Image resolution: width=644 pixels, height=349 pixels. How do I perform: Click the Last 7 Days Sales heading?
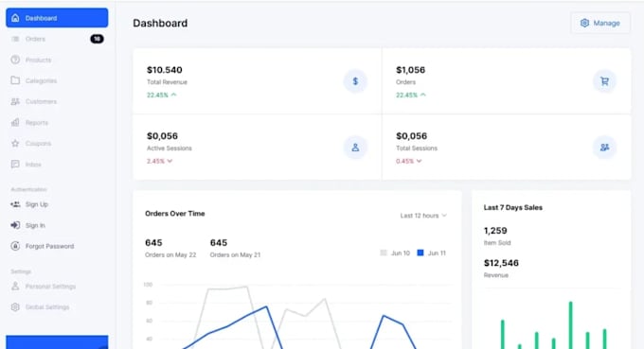(513, 207)
